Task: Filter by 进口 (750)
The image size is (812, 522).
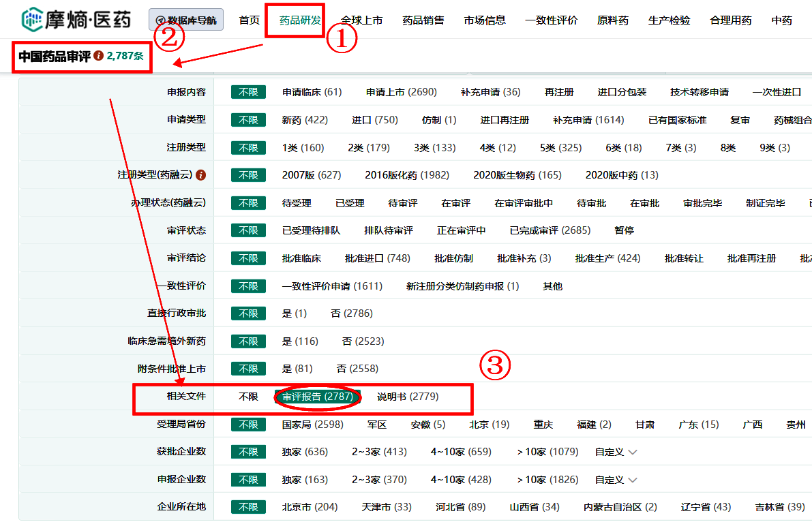Action: 375,120
